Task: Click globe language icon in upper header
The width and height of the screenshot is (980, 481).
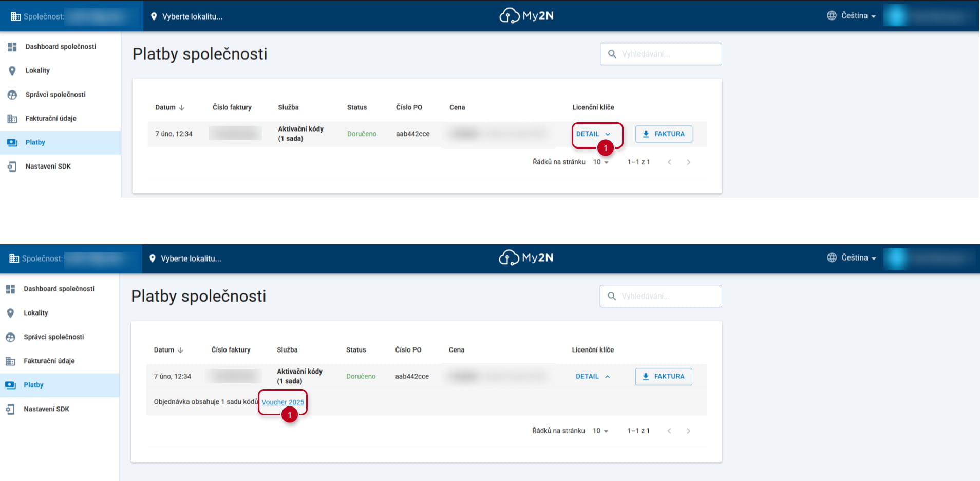Action: coord(832,16)
